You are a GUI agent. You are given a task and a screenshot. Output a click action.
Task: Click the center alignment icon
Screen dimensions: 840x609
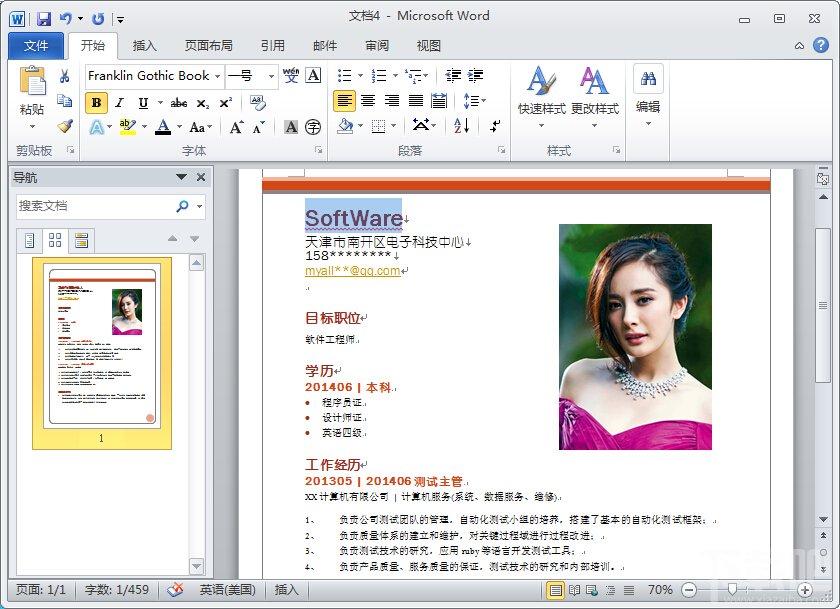[367, 99]
